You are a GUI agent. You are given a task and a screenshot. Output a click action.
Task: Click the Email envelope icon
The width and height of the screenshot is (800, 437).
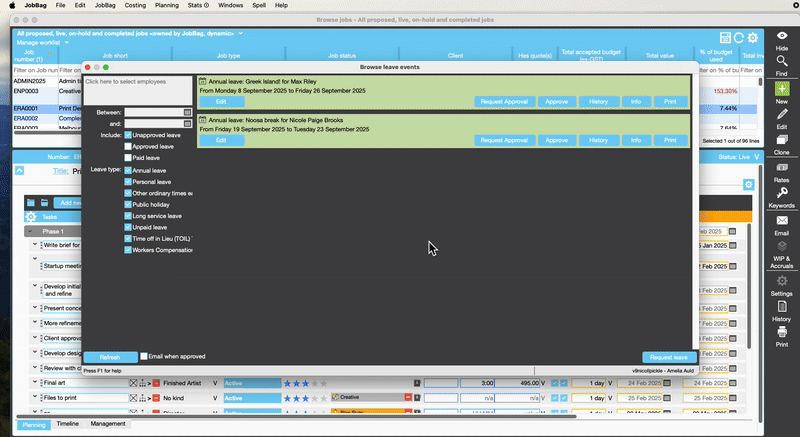tap(782, 220)
